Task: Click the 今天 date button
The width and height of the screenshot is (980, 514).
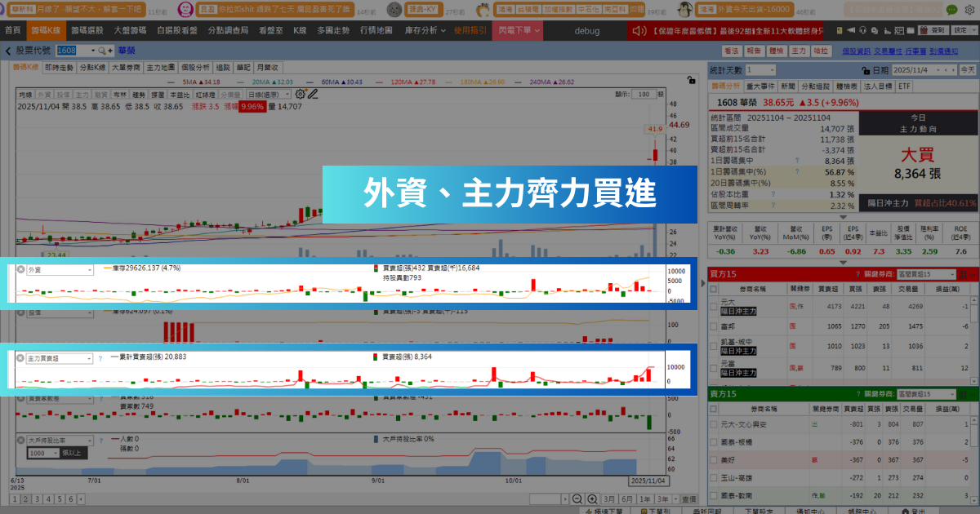Action: 967,70
